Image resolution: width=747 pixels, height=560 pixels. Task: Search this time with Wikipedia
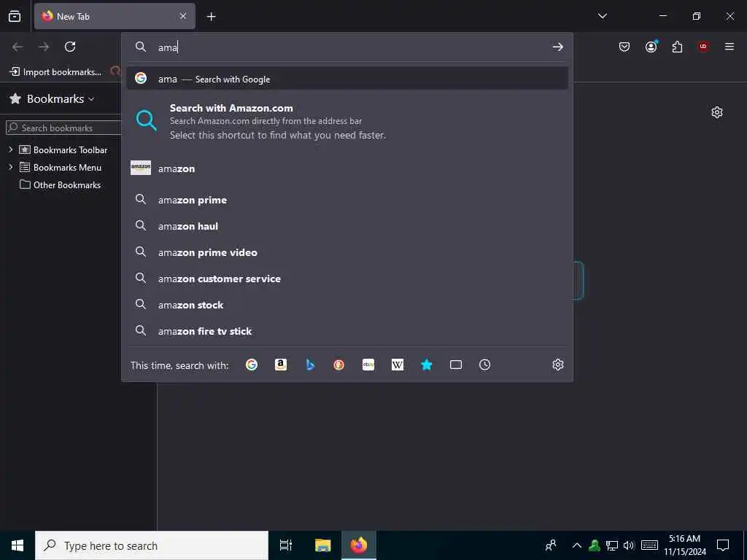pos(398,365)
